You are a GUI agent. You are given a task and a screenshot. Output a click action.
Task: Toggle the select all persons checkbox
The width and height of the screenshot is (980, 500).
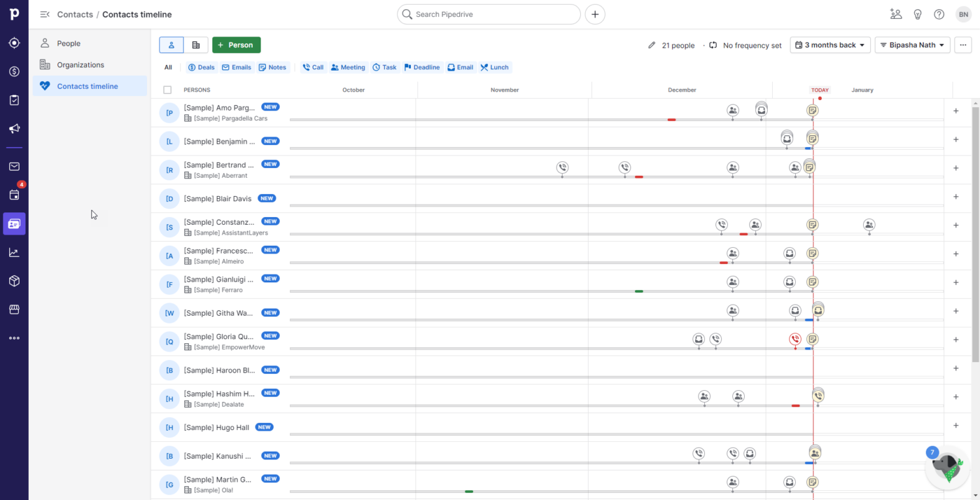167,90
